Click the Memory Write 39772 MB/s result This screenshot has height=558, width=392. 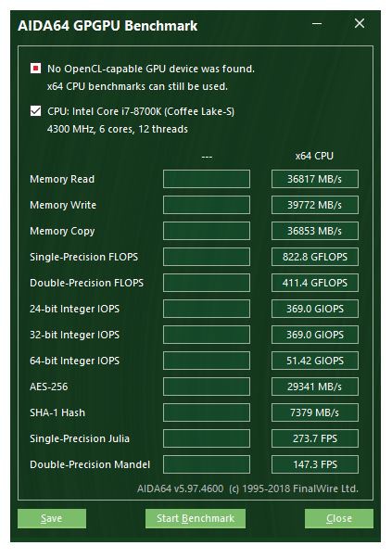click(x=315, y=205)
